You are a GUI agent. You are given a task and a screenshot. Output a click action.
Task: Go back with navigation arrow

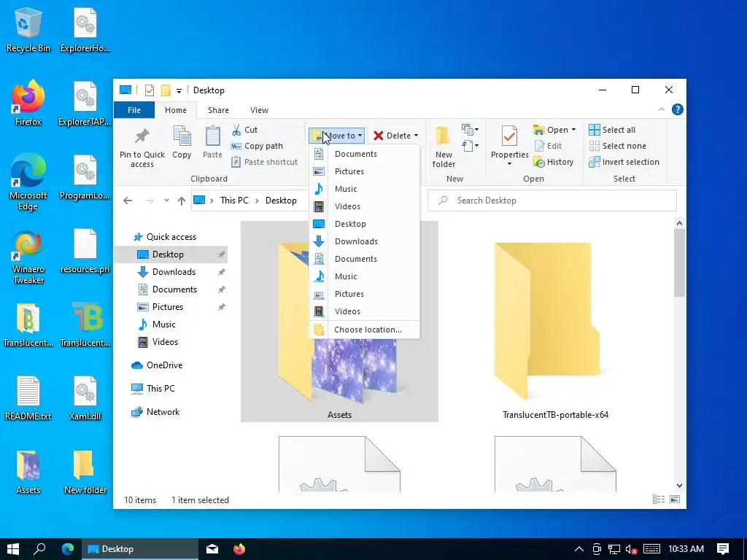(x=128, y=201)
